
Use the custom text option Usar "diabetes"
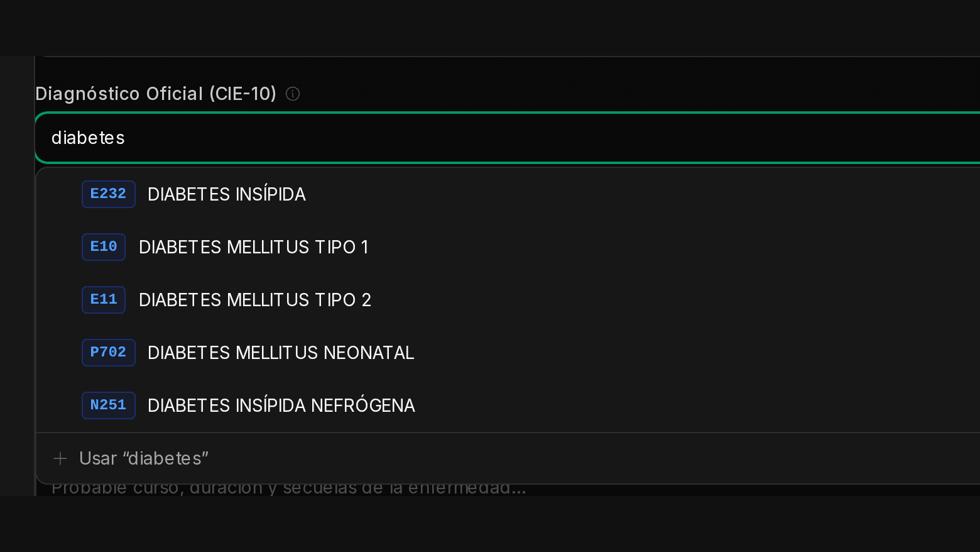point(509,458)
